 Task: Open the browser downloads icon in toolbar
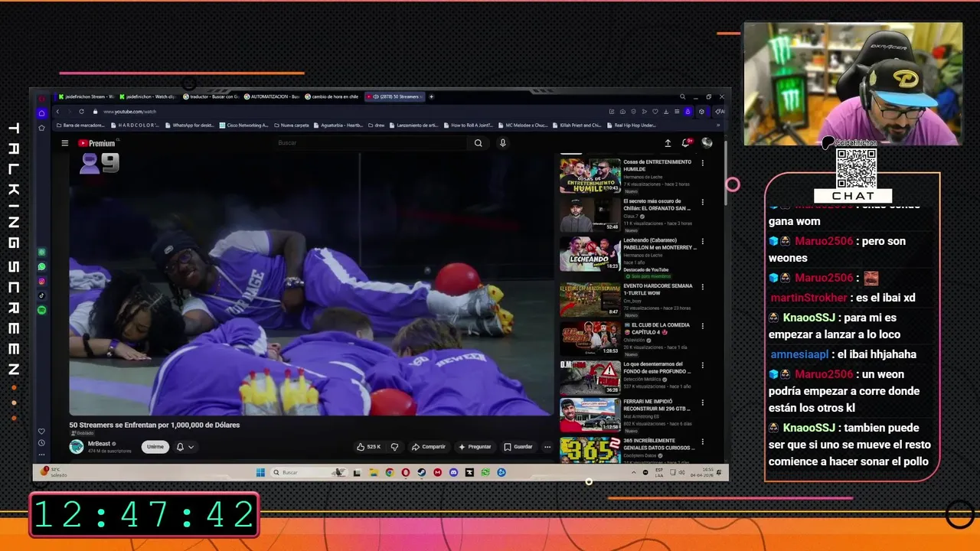(x=666, y=112)
